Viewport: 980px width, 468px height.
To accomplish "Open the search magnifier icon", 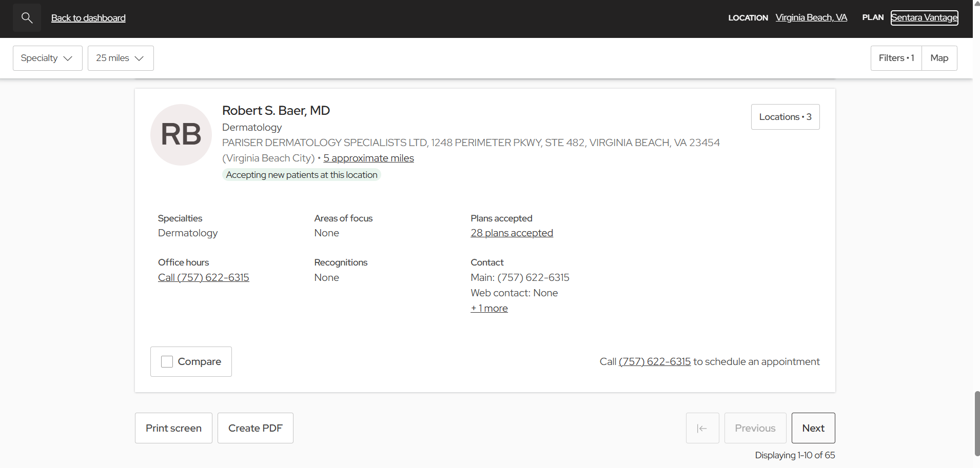I will [26, 17].
